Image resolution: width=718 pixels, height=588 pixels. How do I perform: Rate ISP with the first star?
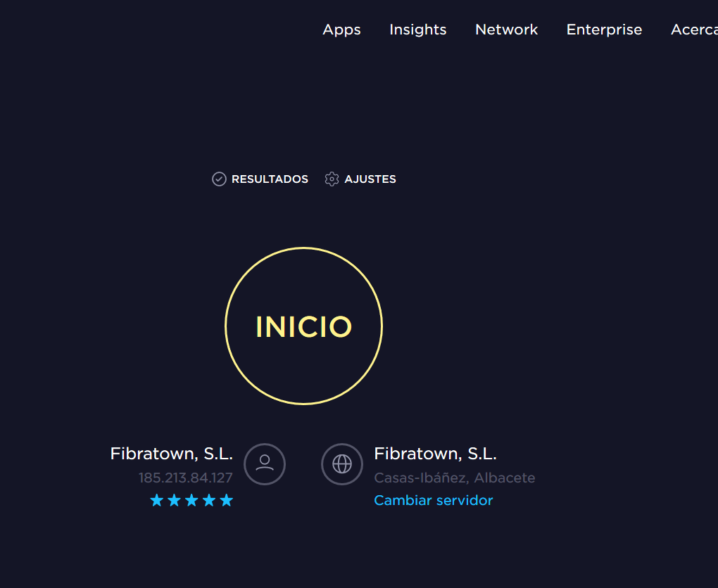(x=156, y=500)
